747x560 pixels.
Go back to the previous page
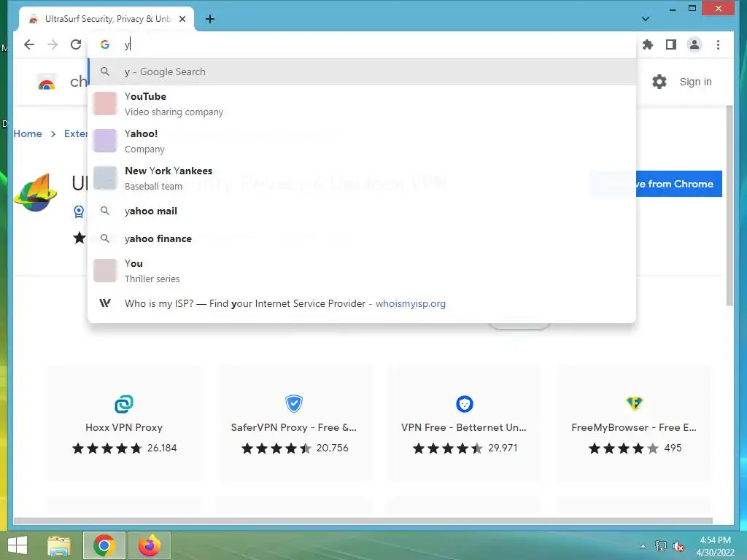pos(29,44)
